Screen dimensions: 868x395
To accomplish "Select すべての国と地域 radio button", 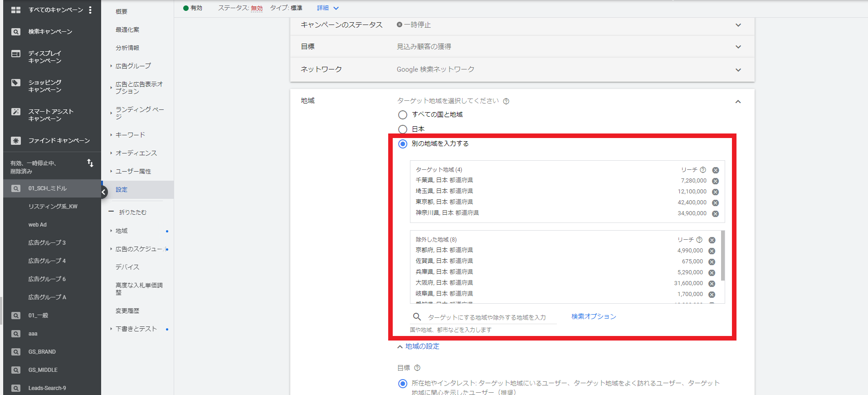I will click(402, 115).
